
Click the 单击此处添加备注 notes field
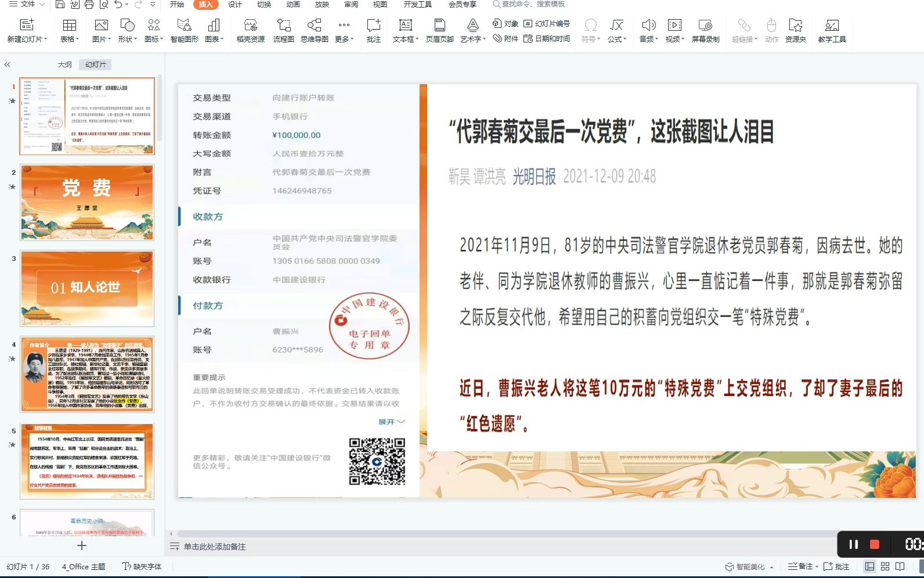[215, 547]
